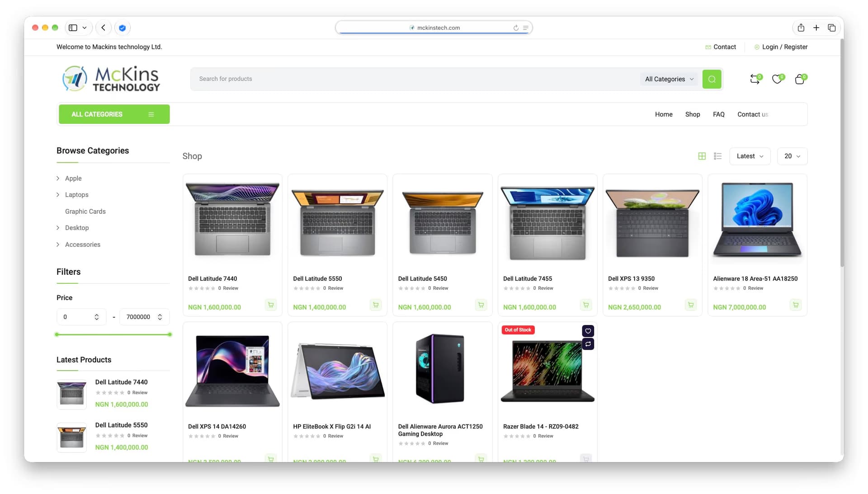The height and width of the screenshot is (494, 868).
Task: Open the Safari sidebar dropdown arrow
Action: (85, 28)
